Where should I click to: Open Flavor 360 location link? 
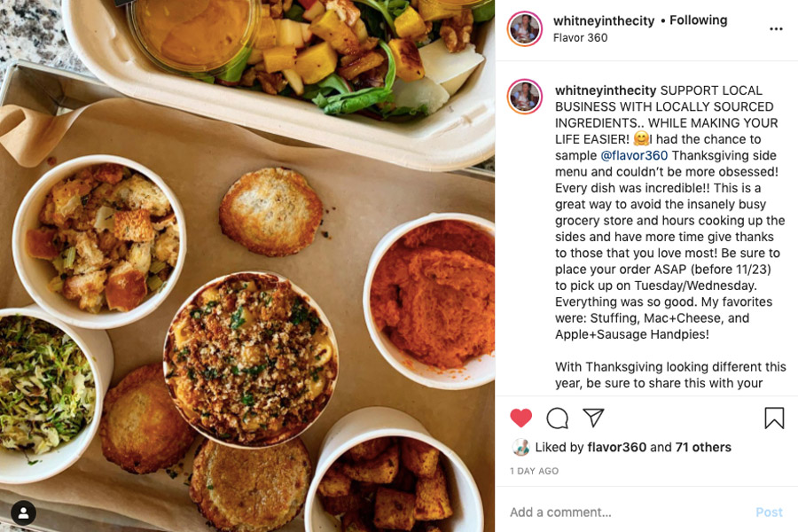pyautogui.click(x=580, y=37)
